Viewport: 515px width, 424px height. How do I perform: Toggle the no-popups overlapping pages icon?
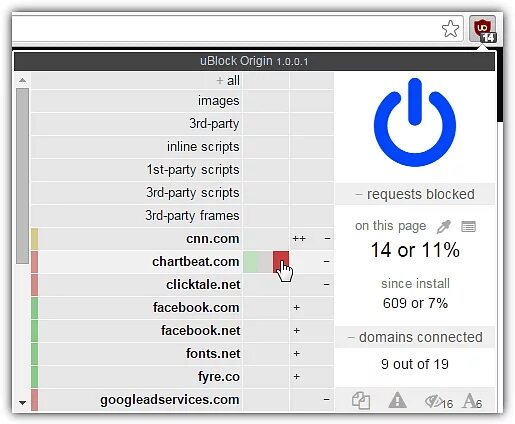click(x=361, y=400)
